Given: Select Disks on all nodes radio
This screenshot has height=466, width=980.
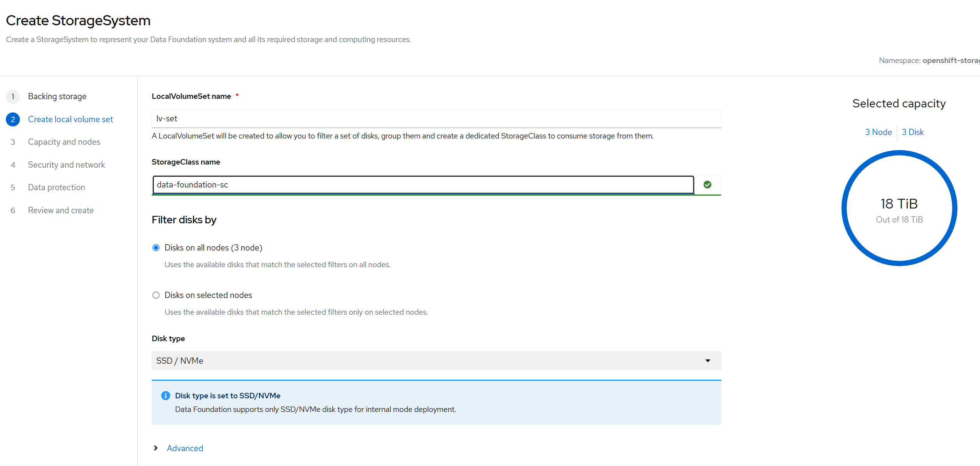Looking at the screenshot, I should click(x=156, y=248).
